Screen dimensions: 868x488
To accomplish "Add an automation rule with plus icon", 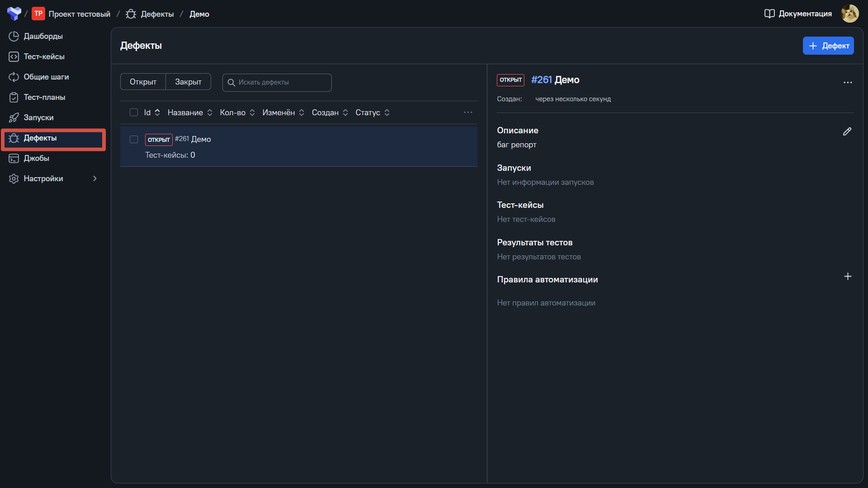I will [x=848, y=277].
